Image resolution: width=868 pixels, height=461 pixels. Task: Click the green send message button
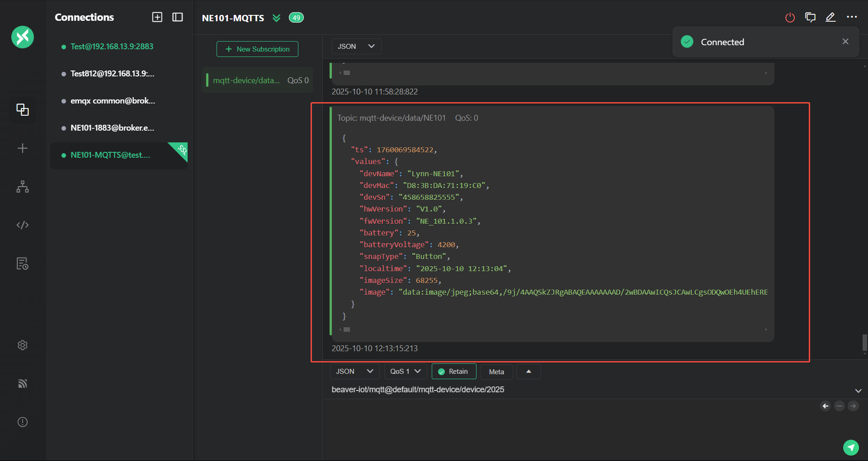point(851,447)
